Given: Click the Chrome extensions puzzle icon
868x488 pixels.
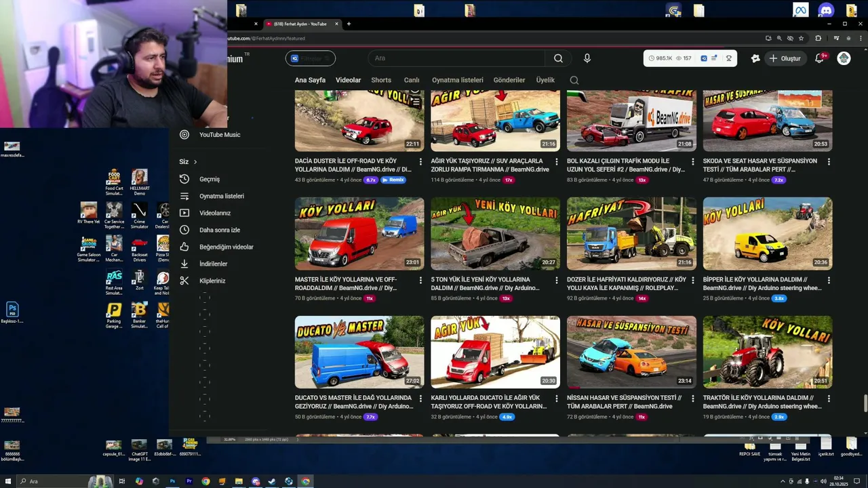Looking at the screenshot, I should pos(818,39).
